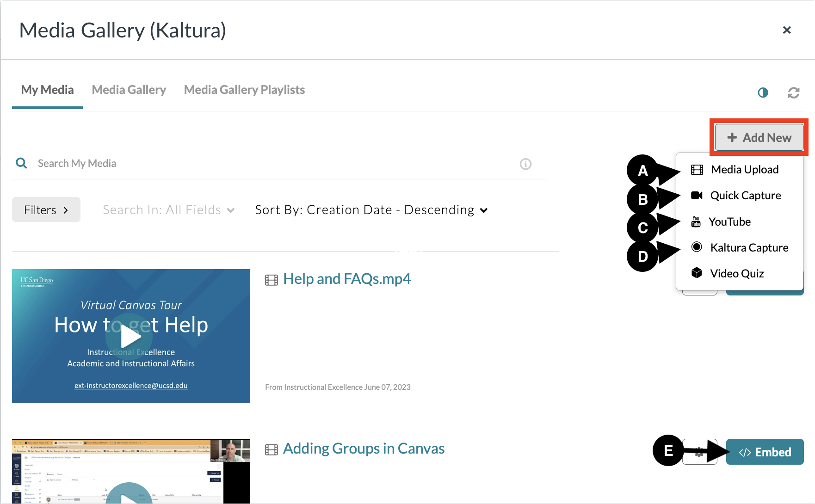This screenshot has height=504, width=815.
Task: Click the Adding Groups in Canvas thumbnail
Action: pyautogui.click(x=131, y=471)
